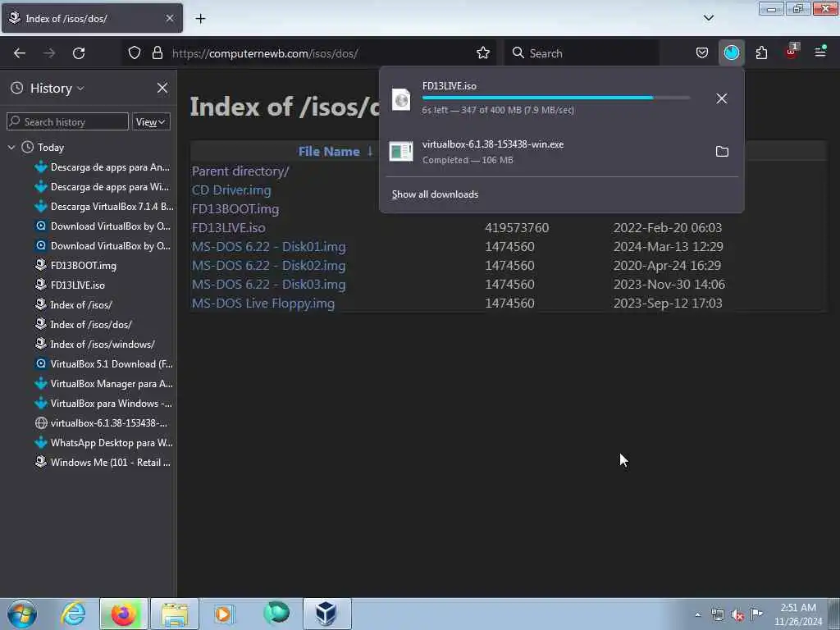
Task: Open history entry WhatsApp Desktop para W...
Action: (103, 442)
